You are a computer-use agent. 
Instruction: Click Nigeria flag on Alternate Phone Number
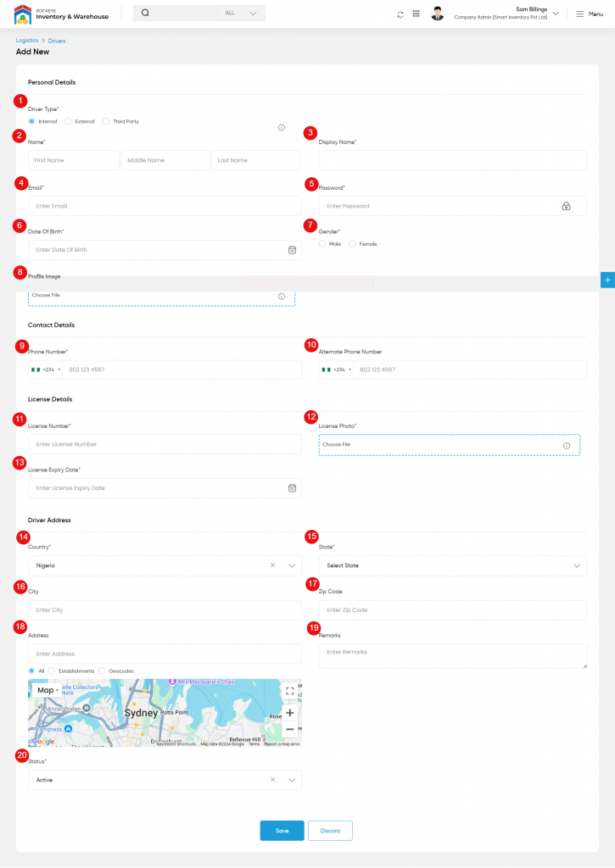coord(327,370)
